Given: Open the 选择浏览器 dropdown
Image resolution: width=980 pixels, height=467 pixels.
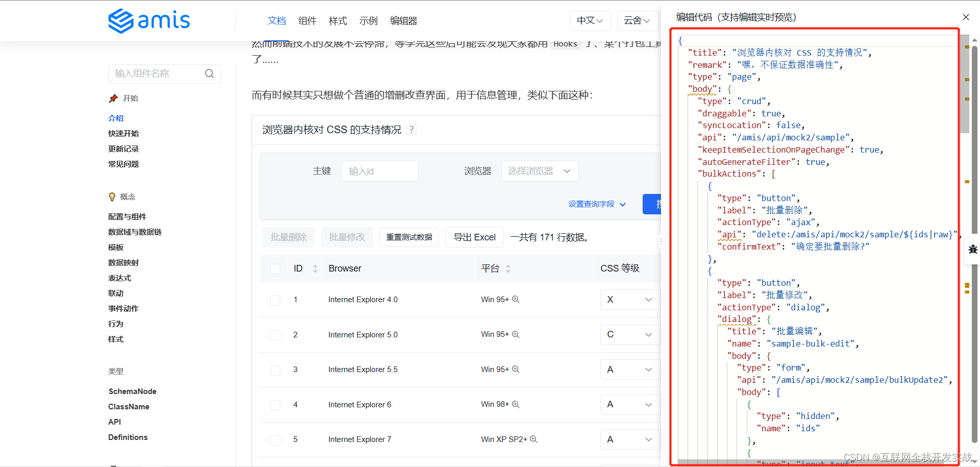Looking at the screenshot, I should pos(540,171).
